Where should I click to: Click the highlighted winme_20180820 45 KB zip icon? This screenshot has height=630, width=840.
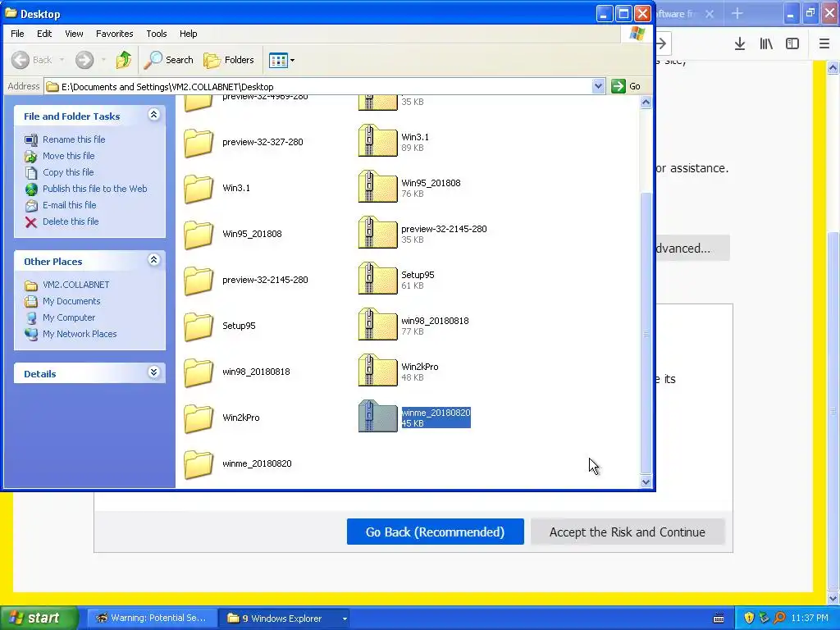[x=377, y=416]
